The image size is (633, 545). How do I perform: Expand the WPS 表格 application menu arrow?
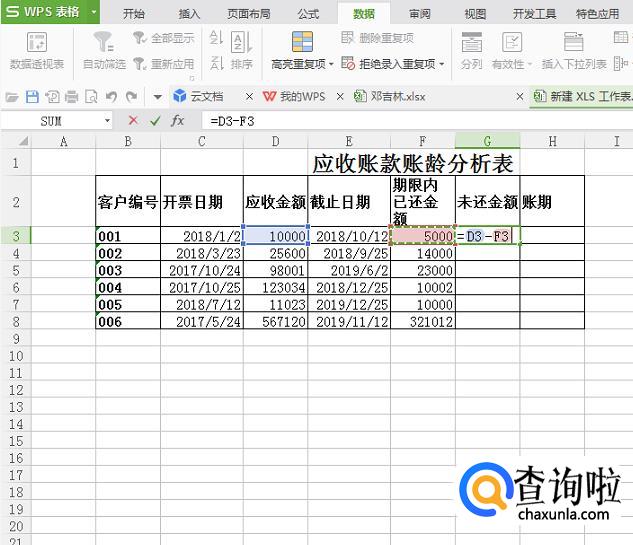pos(94,12)
